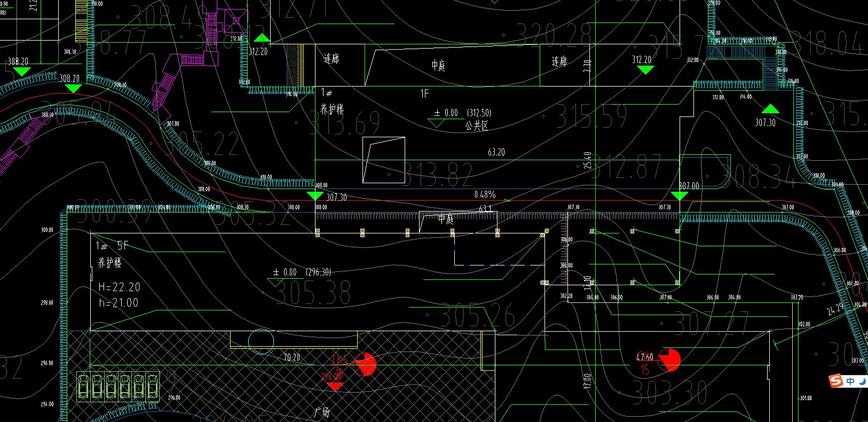This screenshot has width=868, height=422.
Task: Click the red 296.00 elevation triangle
Action: [335, 386]
